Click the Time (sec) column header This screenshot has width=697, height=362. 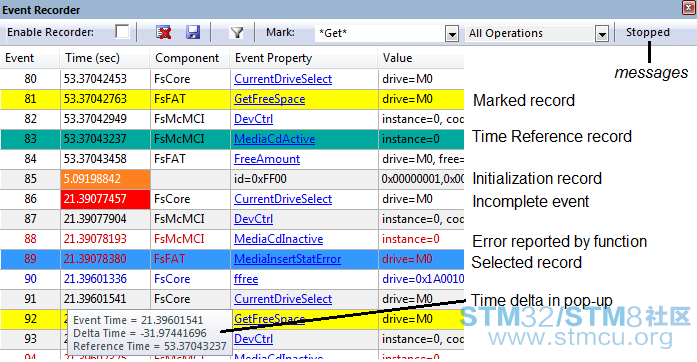(92, 58)
